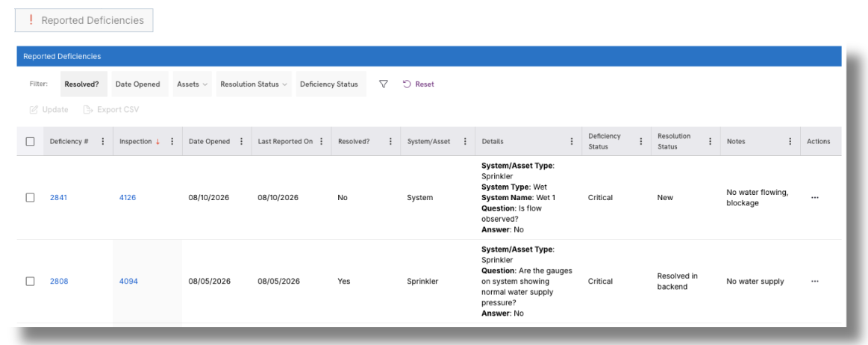This screenshot has height=345, width=868.
Task: Open Details column options menu
Action: pos(571,141)
